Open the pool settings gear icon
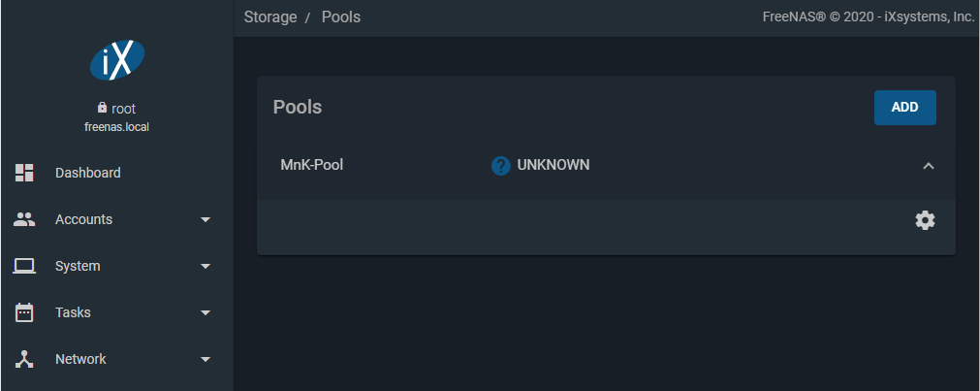 click(925, 220)
